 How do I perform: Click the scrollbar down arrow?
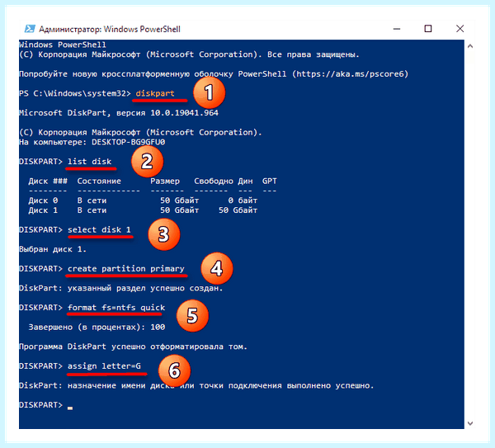click(x=470, y=423)
